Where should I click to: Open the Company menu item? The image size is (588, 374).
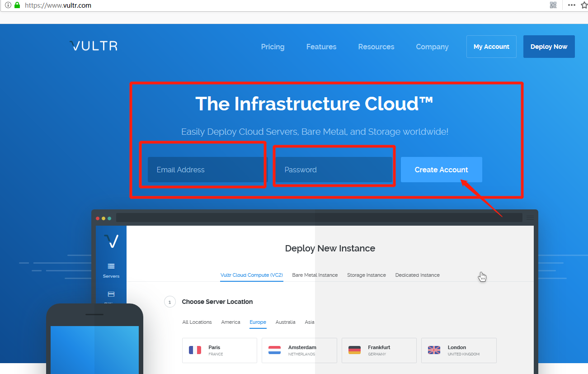pyautogui.click(x=432, y=47)
